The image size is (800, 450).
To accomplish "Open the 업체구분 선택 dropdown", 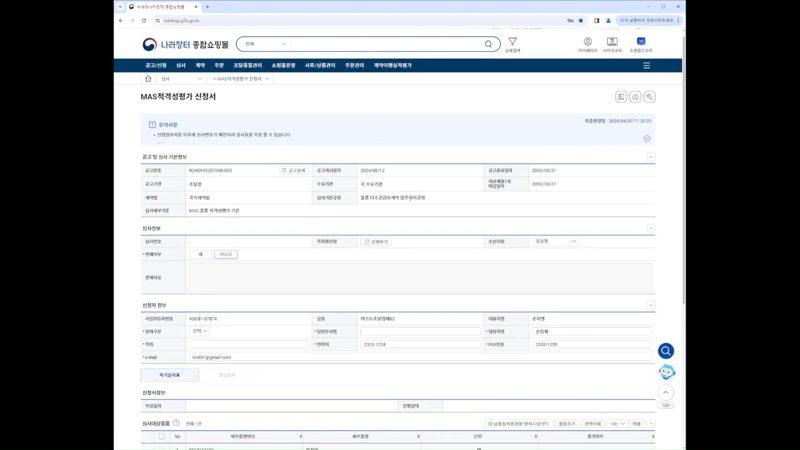I will pos(199,331).
